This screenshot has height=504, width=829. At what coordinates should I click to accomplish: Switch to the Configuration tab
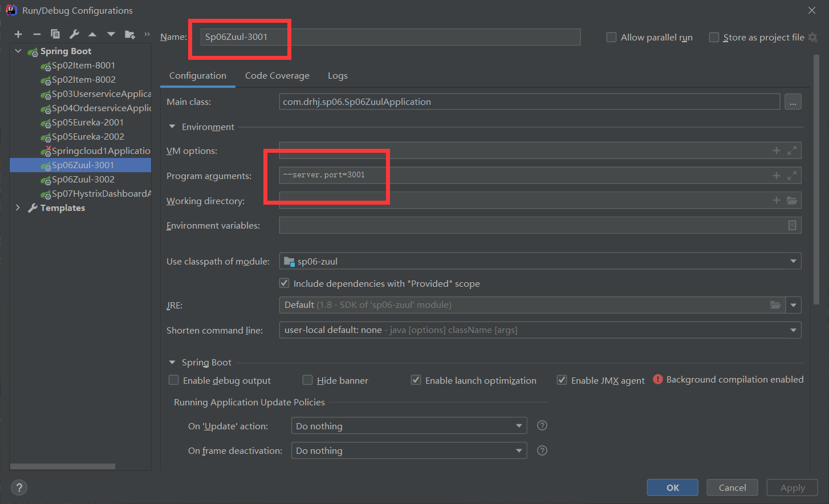[198, 76]
